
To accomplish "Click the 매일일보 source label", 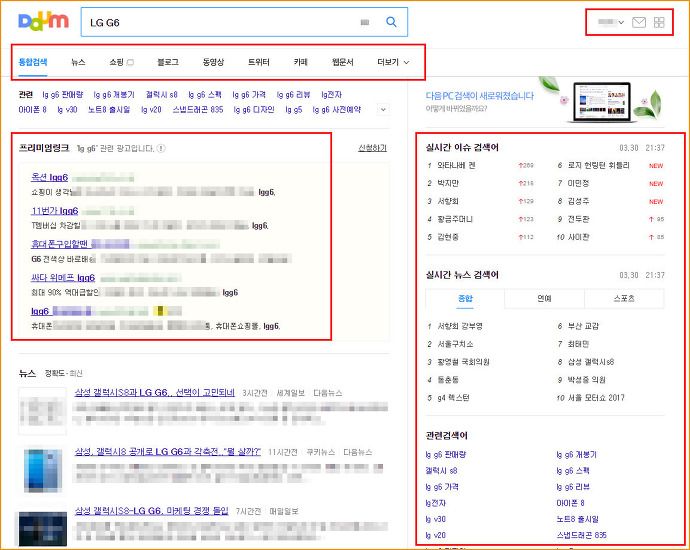I will 284,511.
